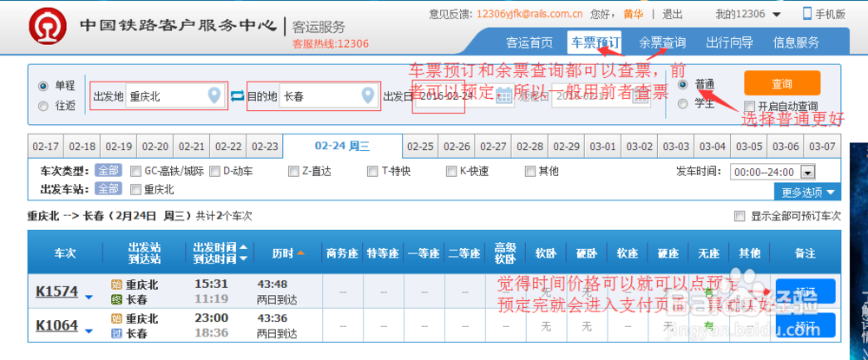Check Z-直达 train type filter
The height and width of the screenshot is (360, 868).
293,172
